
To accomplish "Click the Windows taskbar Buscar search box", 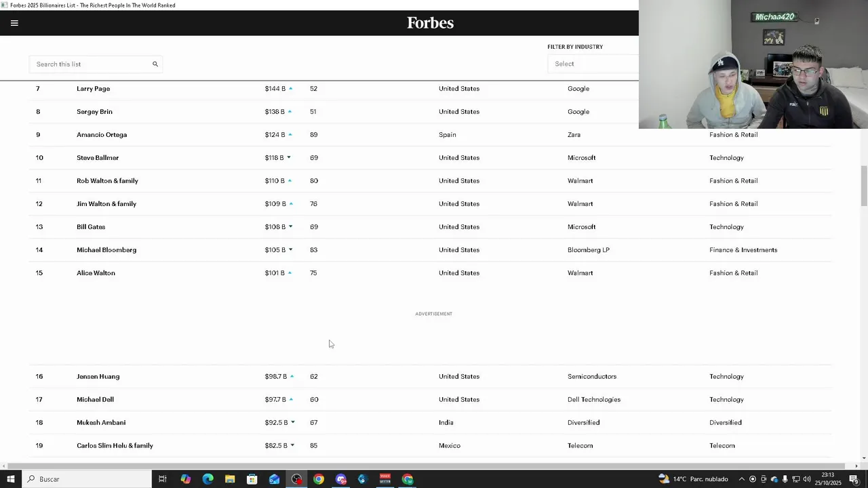I will (x=87, y=479).
